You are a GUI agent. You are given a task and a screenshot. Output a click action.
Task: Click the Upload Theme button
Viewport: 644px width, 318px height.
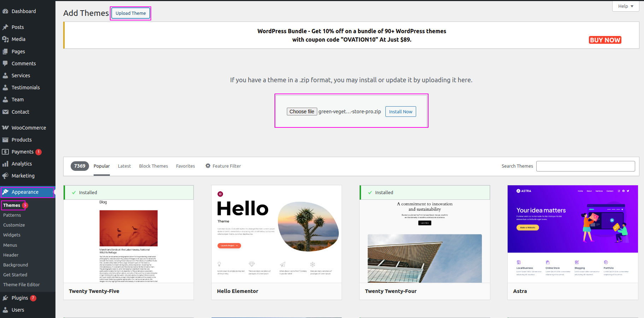coord(131,13)
